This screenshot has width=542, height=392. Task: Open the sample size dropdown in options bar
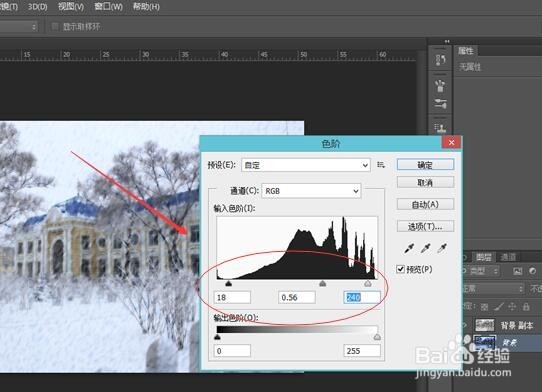tap(18, 27)
